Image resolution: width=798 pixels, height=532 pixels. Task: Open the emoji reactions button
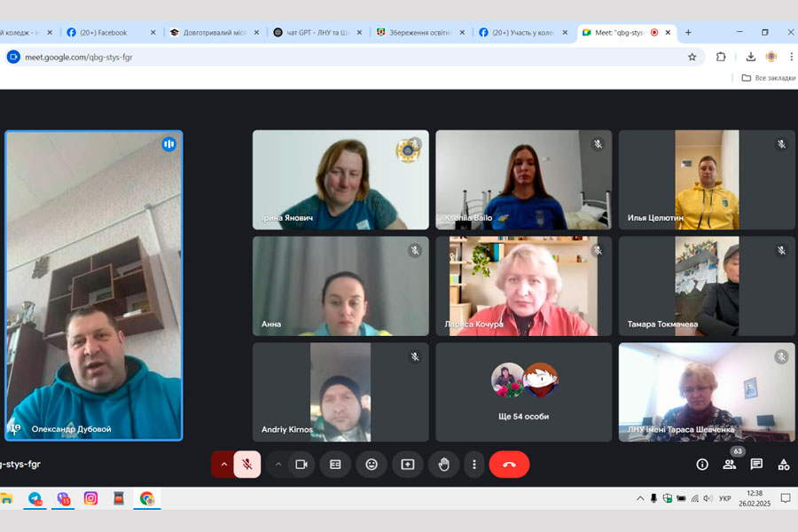pos(372,465)
